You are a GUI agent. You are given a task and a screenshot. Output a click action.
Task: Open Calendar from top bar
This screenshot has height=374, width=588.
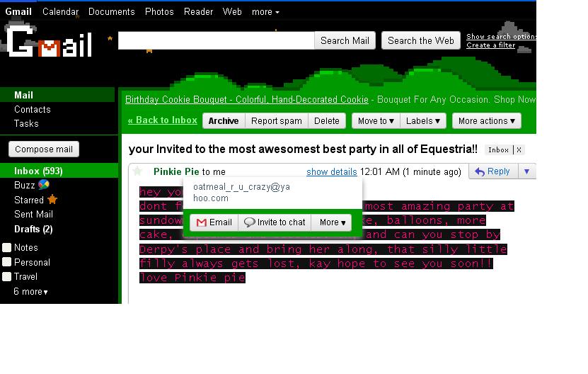[x=60, y=11]
